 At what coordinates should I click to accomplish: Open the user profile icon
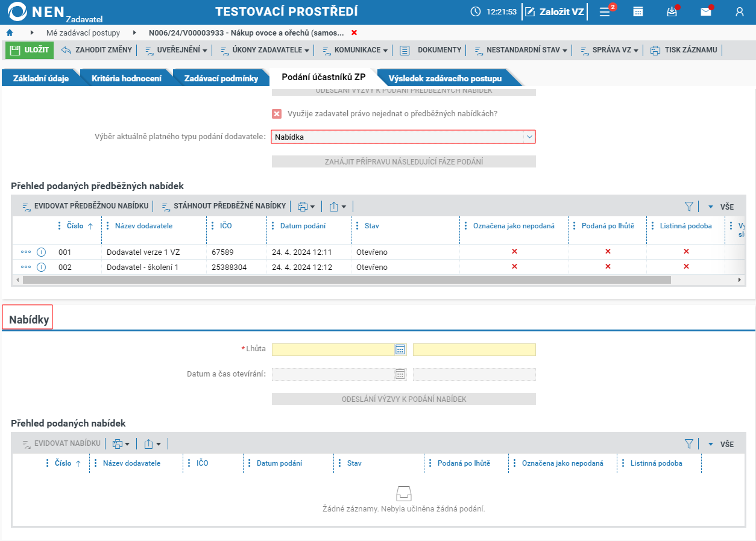740,11
